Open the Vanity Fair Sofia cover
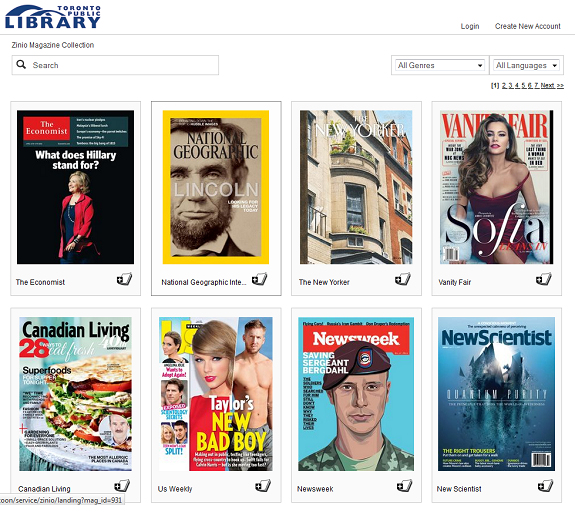 click(497, 187)
